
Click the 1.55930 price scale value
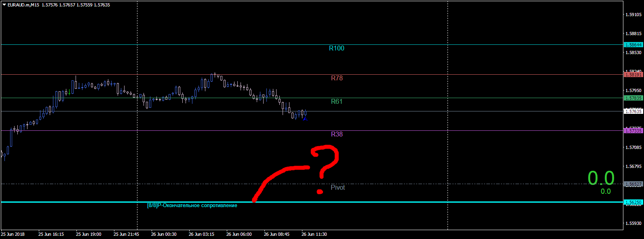coord(633,223)
